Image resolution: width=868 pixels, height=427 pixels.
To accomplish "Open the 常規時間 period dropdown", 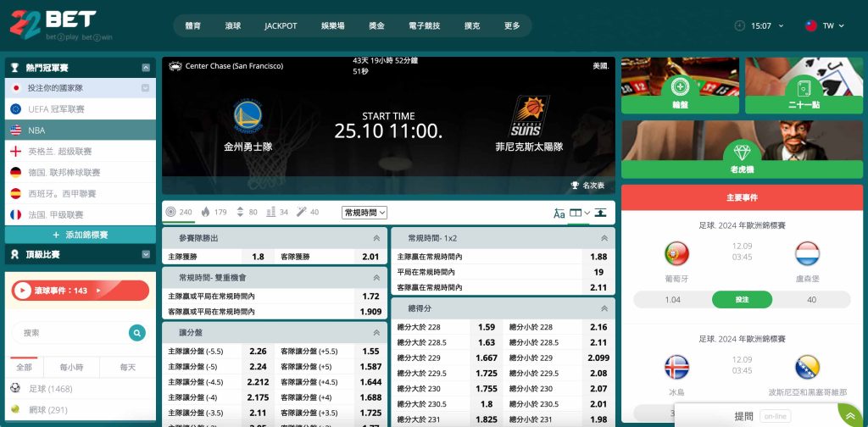I will [364, 213].
